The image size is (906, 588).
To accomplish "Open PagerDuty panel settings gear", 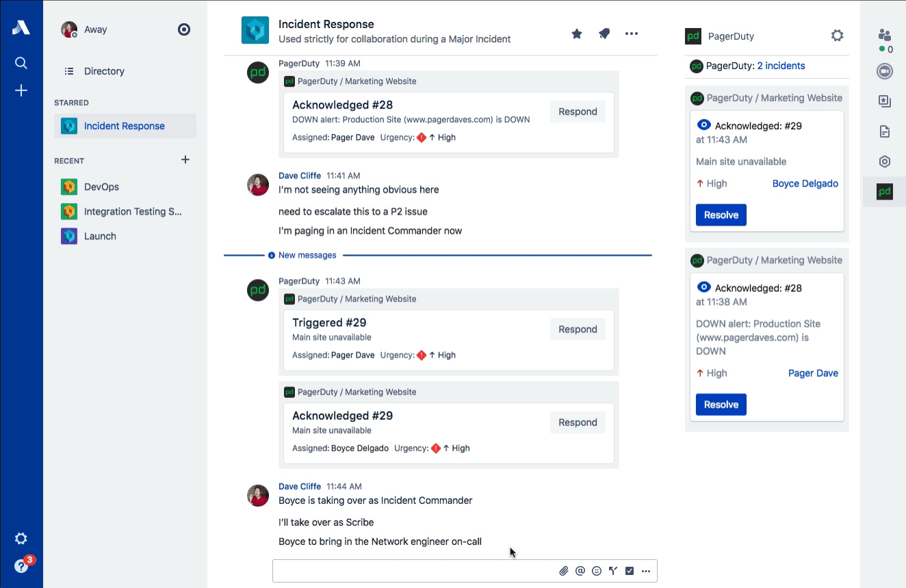I will pos(837,36).
